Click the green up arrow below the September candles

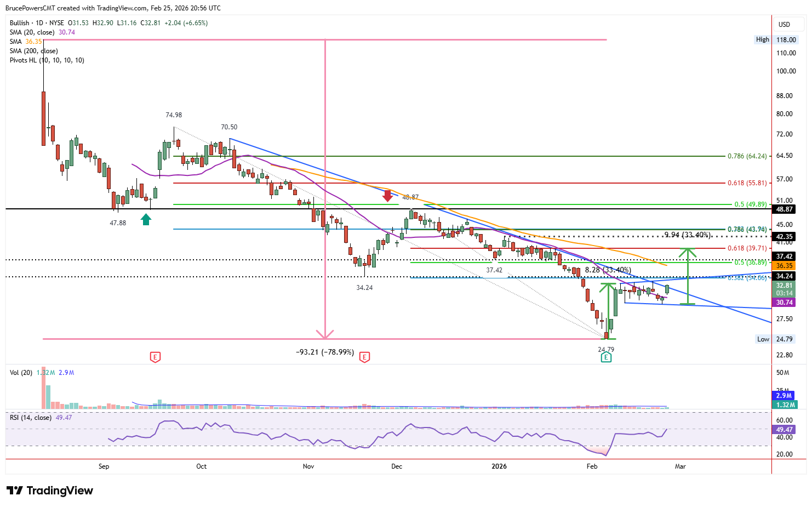(x=146, y=219)
